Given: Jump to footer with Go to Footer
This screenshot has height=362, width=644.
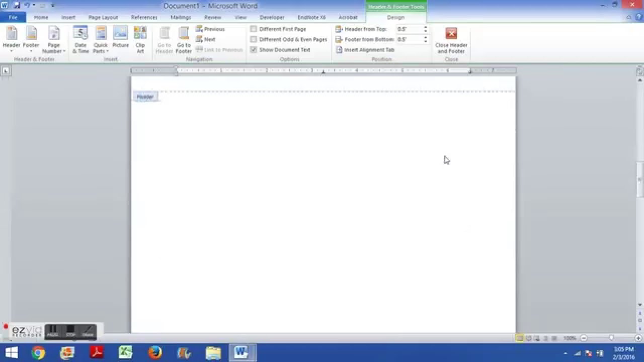Looking at the screenshot, I should click(184, 40).
